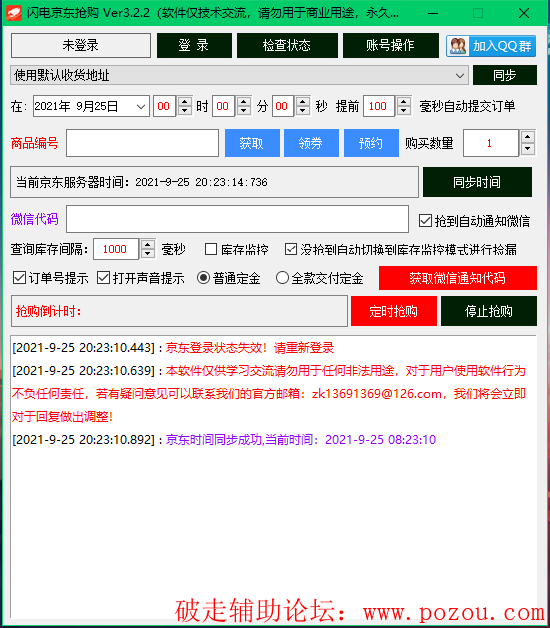This screenshot has height=628, width=550.
Task: Decrease 查询库存间隔 with down arrow
Action: [x=148, y=254]
